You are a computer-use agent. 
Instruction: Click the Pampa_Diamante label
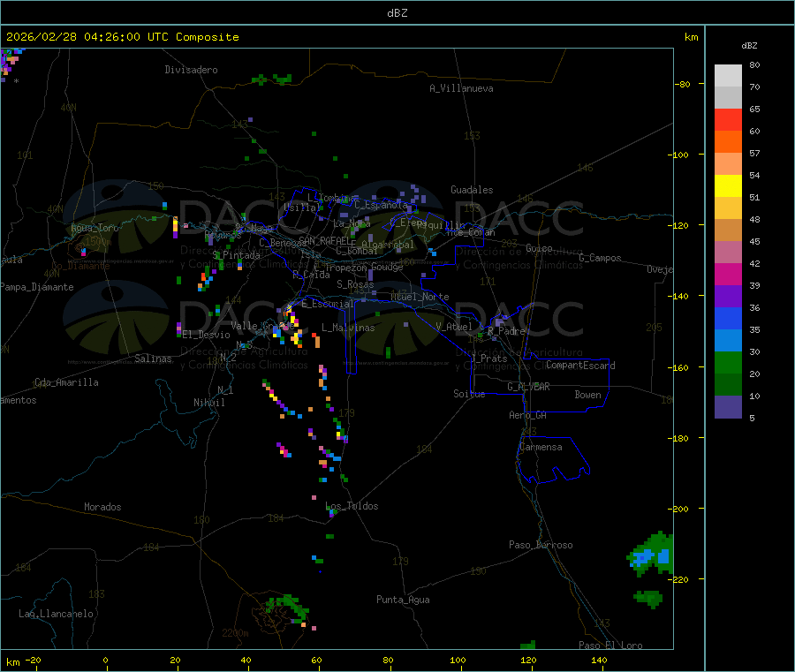coord(37,287)
